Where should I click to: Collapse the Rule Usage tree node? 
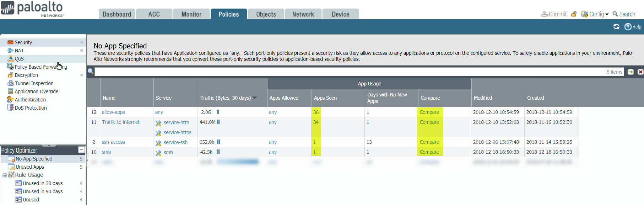coord(4,175)
